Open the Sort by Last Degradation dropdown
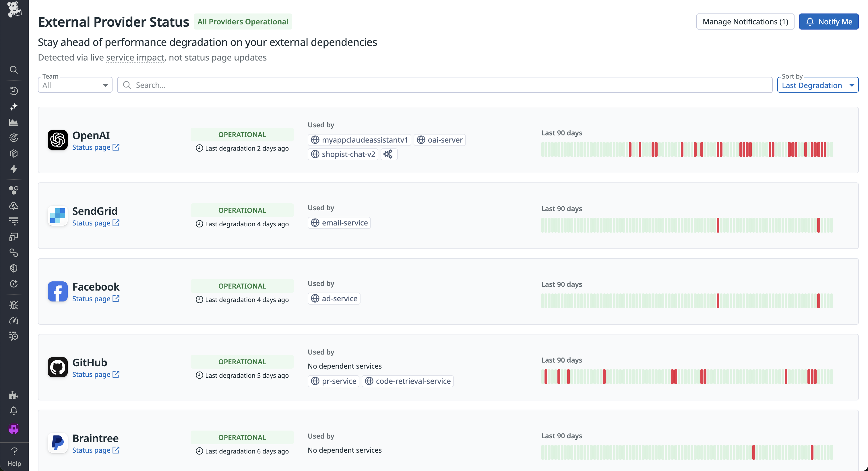The height and width of the screenshot is (471, 868). (817, 85)
